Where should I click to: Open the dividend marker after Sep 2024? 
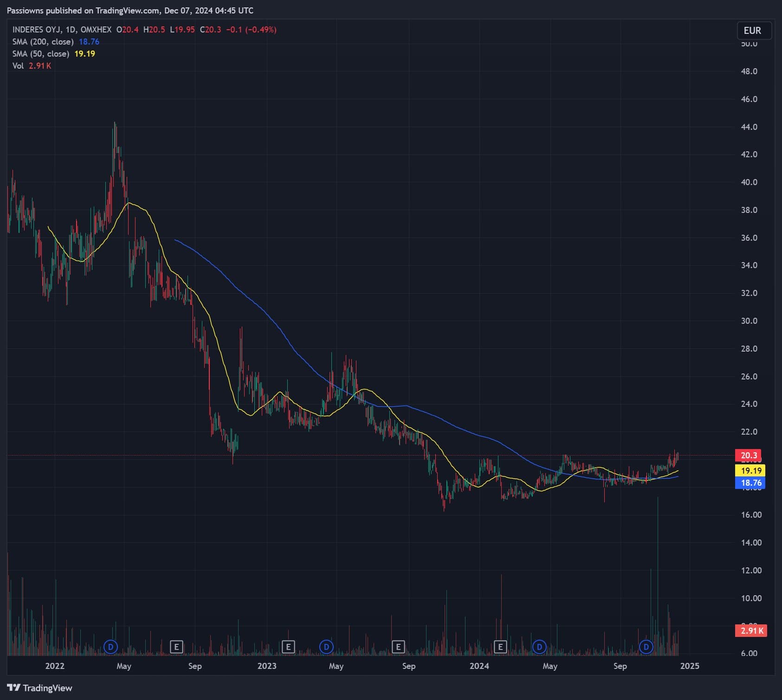click(x=646, y=646)
